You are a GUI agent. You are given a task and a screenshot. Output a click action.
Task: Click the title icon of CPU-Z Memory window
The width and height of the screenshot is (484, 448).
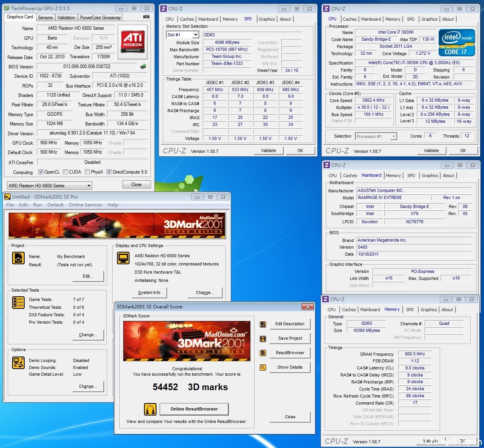point(326,299)
